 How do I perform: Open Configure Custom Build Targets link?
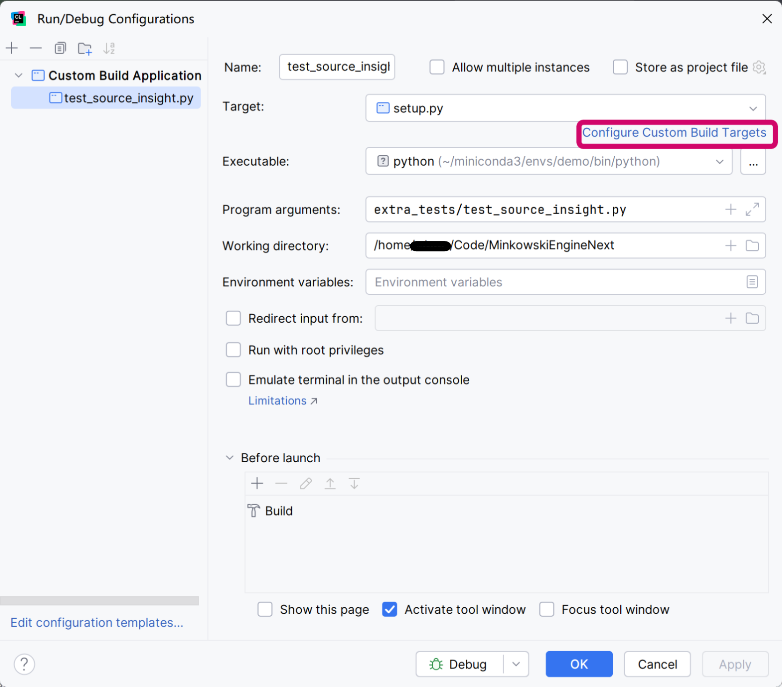click(x=674, y=133)
